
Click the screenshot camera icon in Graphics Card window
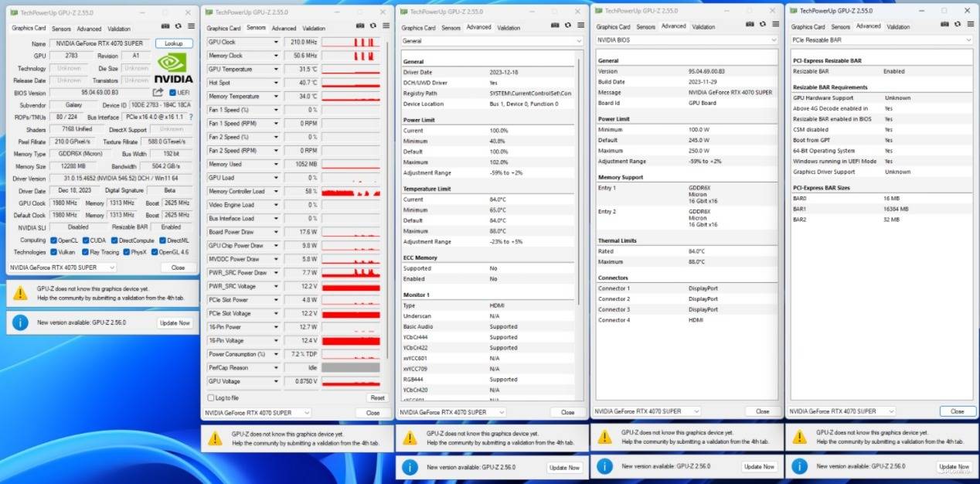click(x=165, y=26)
